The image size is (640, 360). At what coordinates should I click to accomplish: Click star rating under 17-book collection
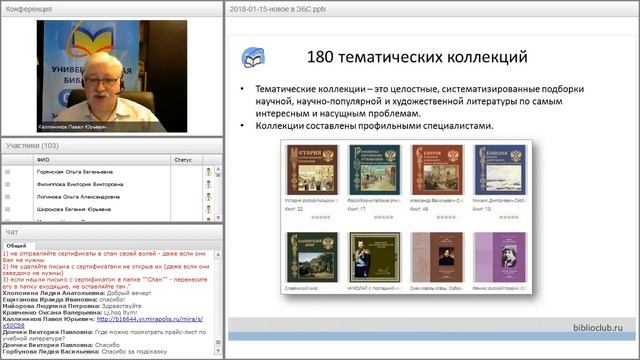click(x=384, y=217)
